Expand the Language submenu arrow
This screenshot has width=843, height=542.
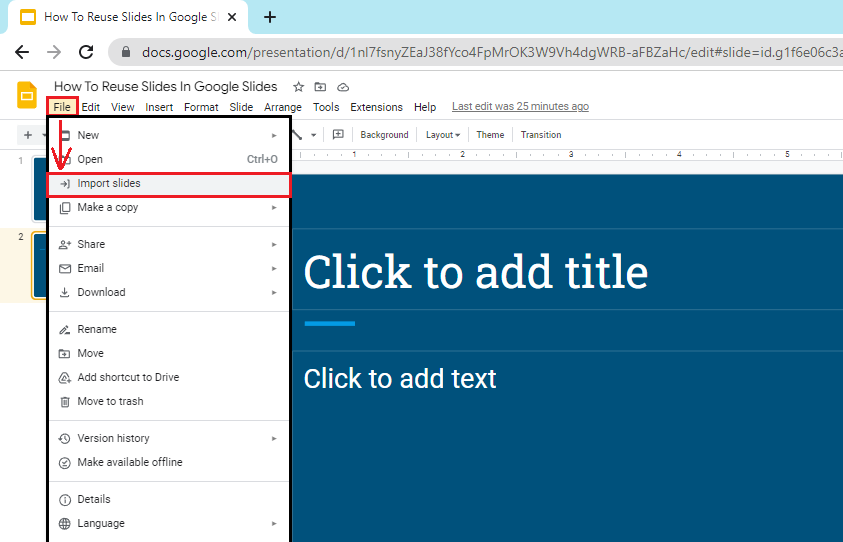click(x=274, y=523)
